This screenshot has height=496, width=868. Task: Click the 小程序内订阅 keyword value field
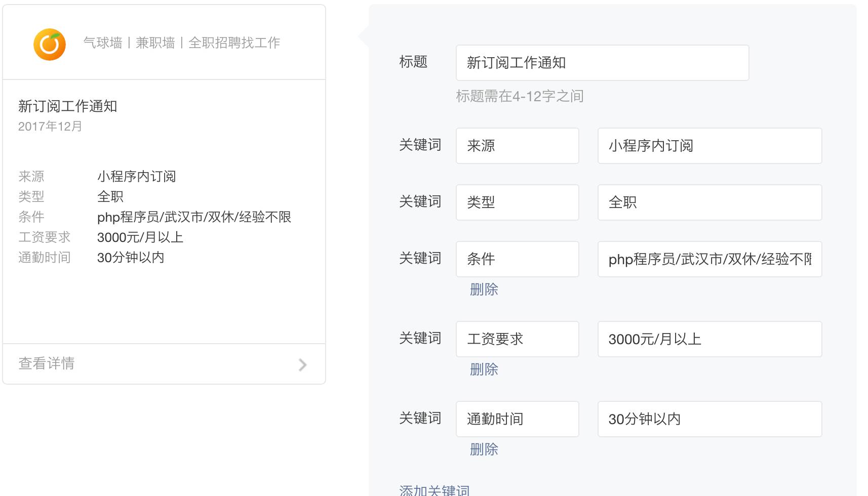pos(709,146)
